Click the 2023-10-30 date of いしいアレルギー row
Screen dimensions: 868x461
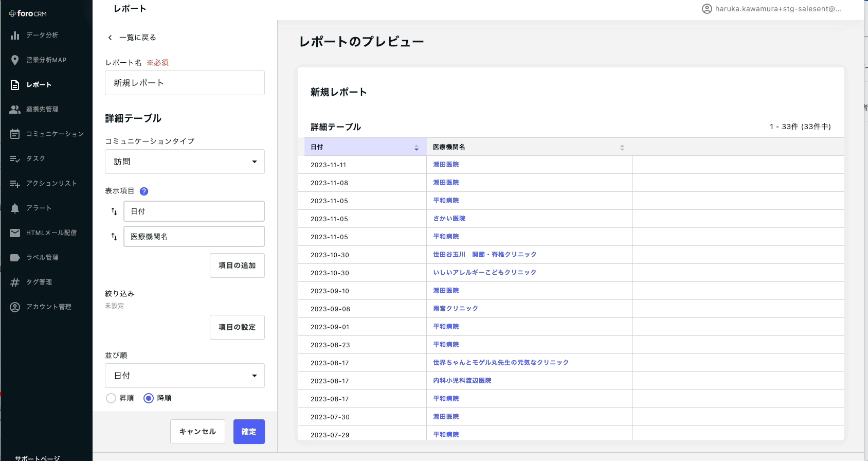(330, 273)
